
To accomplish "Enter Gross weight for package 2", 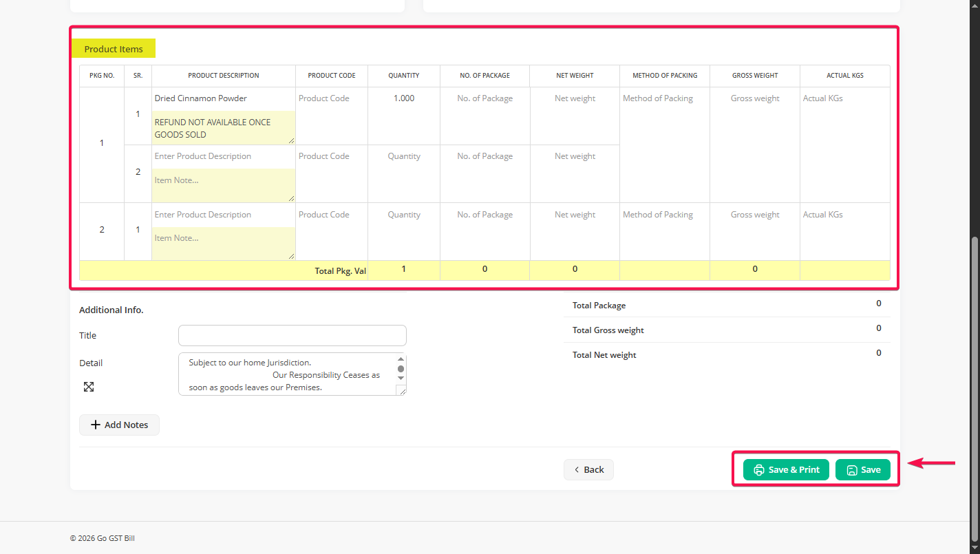I will point(754,215).
